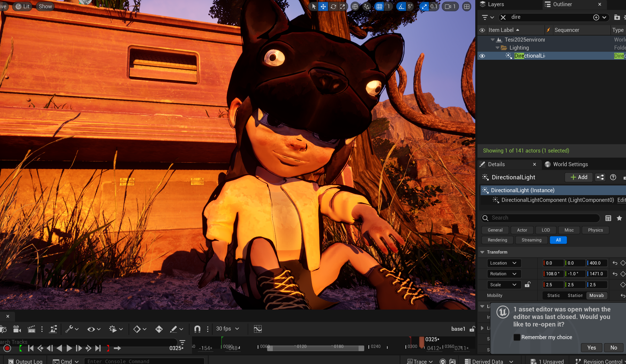
Task: Set Mobility to Static
Action: [553, 295]
